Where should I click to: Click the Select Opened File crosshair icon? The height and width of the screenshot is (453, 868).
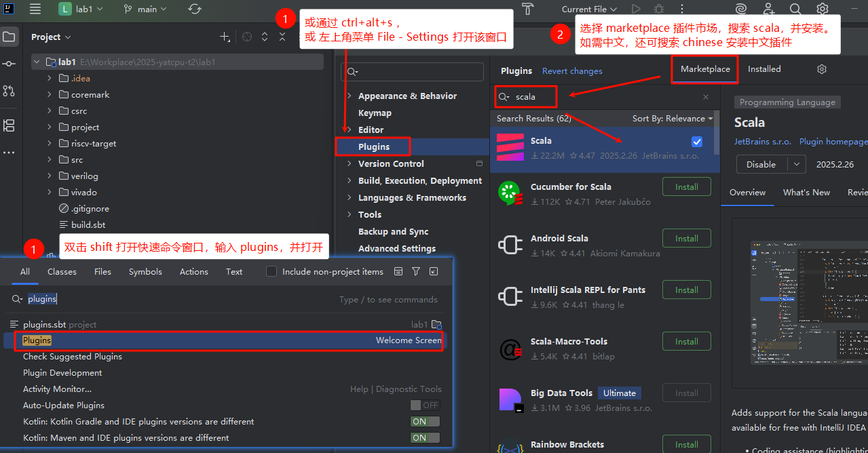tap(247, 37)
